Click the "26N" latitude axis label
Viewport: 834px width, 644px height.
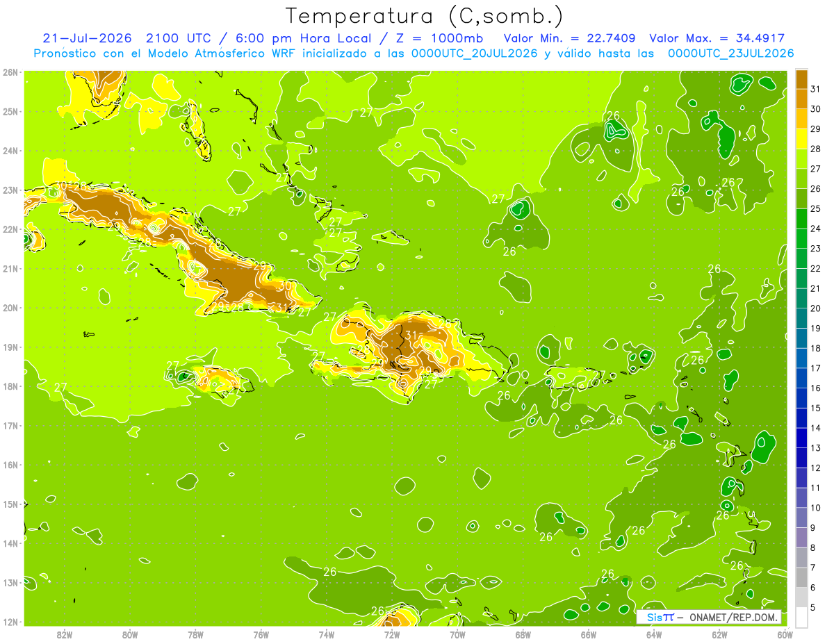10,72
